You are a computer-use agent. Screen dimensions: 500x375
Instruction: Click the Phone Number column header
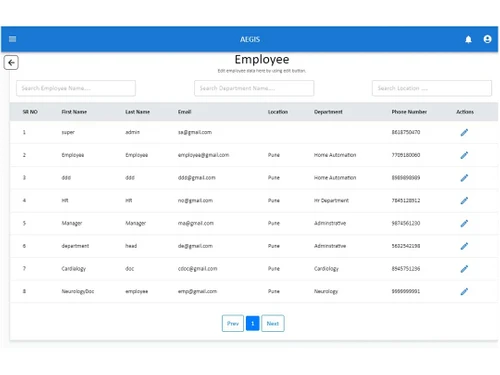(409, 112)
